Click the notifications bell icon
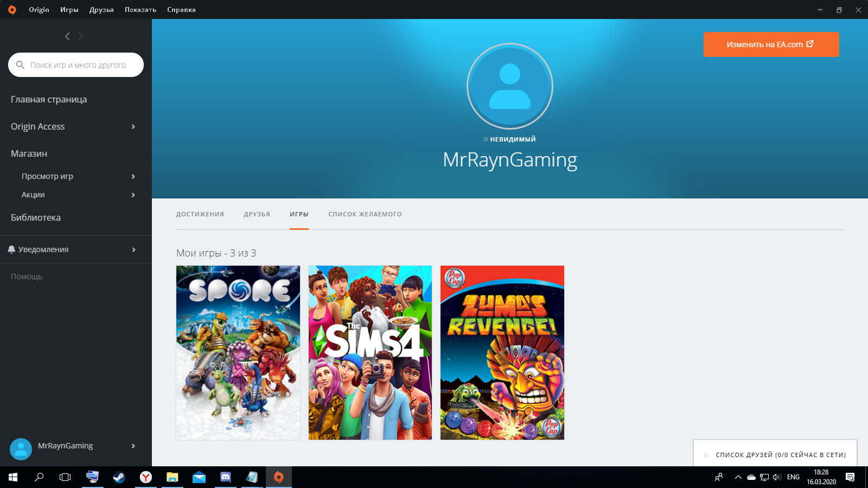The width and height of the screenshot is (868, 488). tap(11, 249)
